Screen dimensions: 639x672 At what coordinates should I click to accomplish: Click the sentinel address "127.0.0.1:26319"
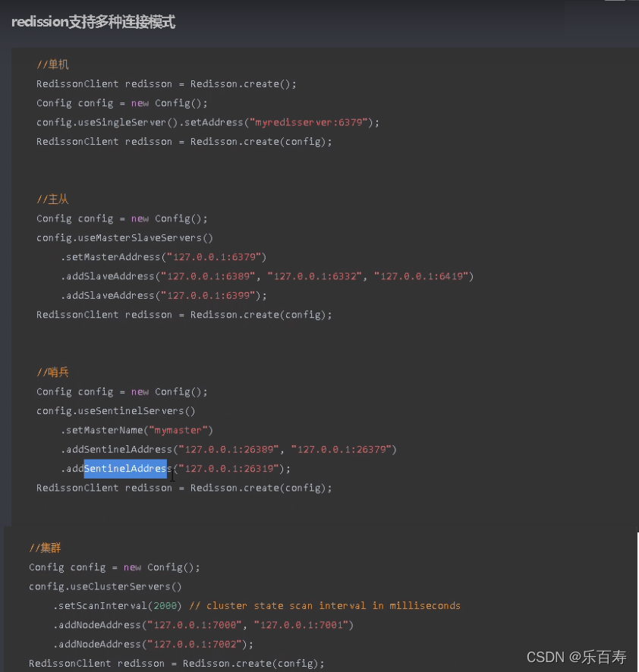[229, 469]
